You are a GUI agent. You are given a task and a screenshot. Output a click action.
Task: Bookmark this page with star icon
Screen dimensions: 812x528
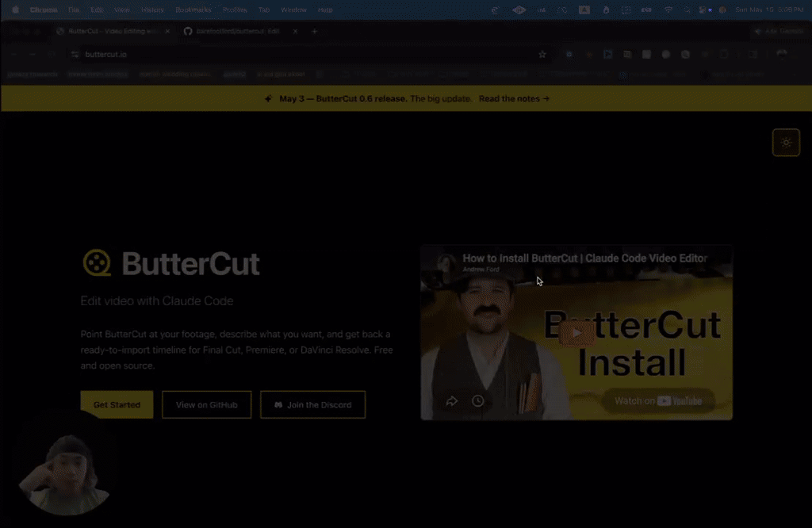[x=542, y=55]
